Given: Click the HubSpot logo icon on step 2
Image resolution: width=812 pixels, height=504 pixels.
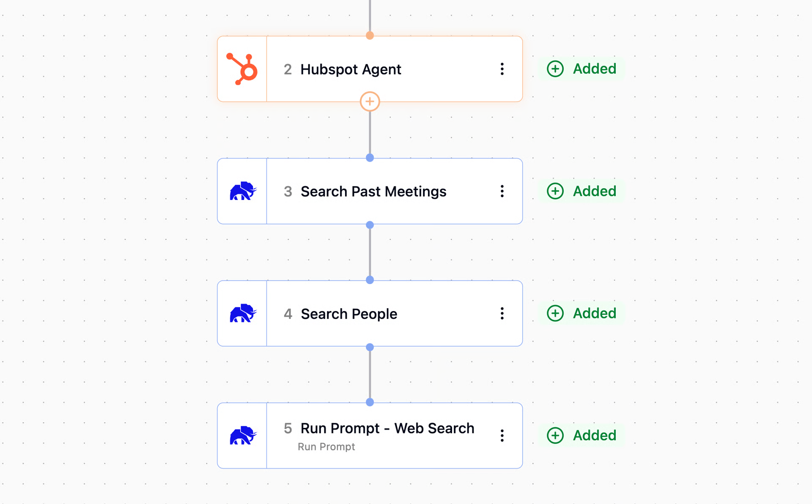Looking at the screenshot, I should coord(242,69).
